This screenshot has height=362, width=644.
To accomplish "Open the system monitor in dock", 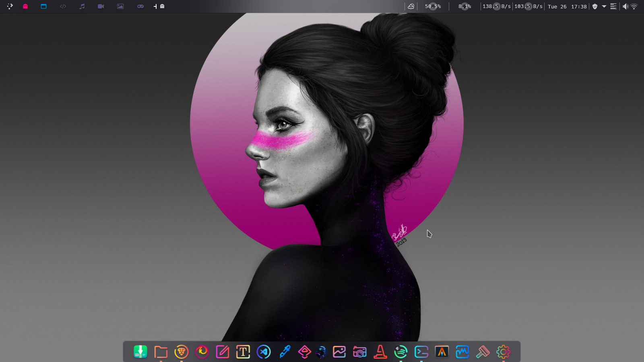I will click(462, 352).
